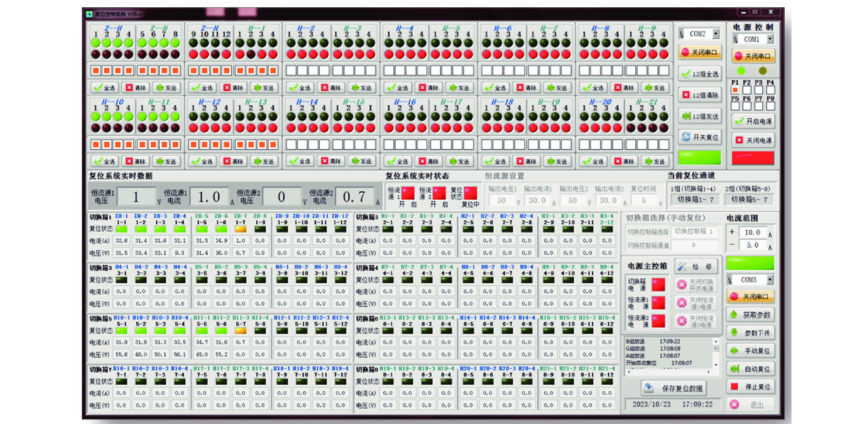Viewport: 868px width, 424px height.
Task: Toggle the P1 power checkbox
Action: click(735, 90)
